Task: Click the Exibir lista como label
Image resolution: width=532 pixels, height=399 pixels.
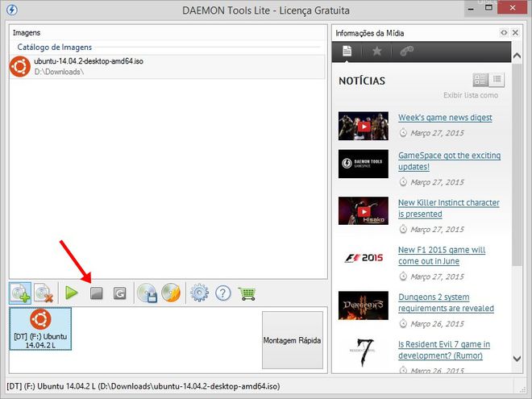Action: click(471, 95)
